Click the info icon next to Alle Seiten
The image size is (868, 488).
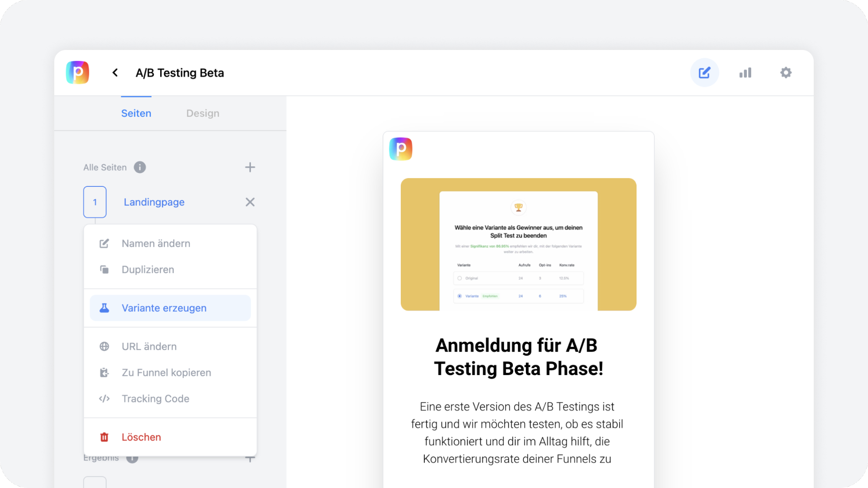click(x=139, y=167)
